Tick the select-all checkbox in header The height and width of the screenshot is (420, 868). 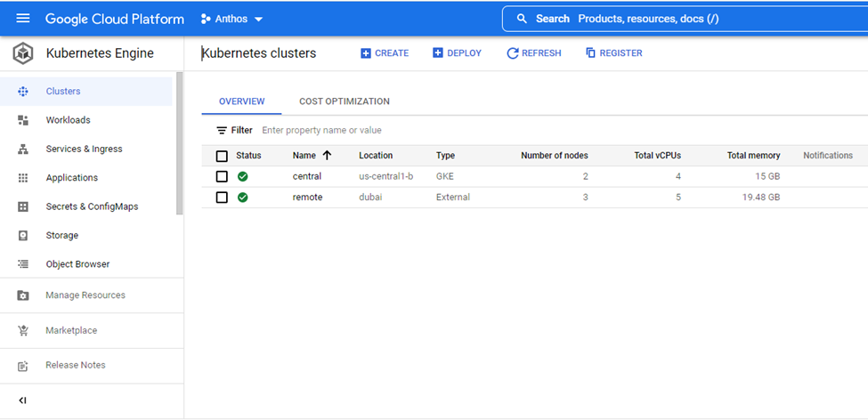(x=222, y=156)
